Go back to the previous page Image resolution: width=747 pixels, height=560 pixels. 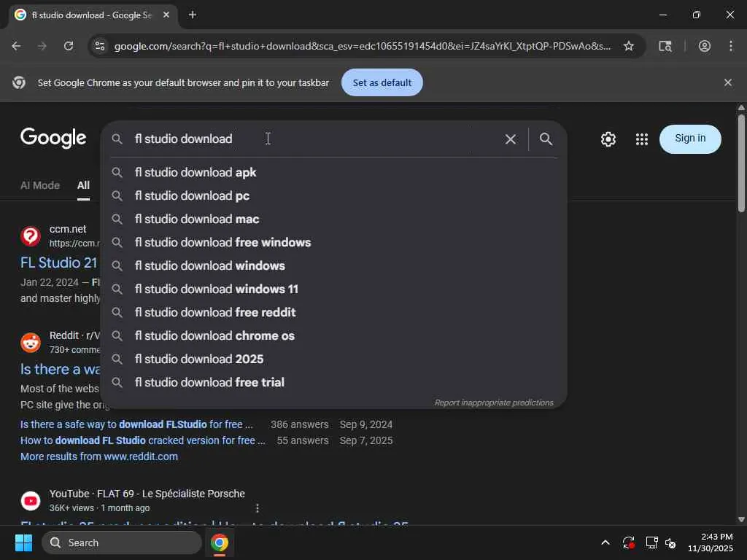pos(16,46)
